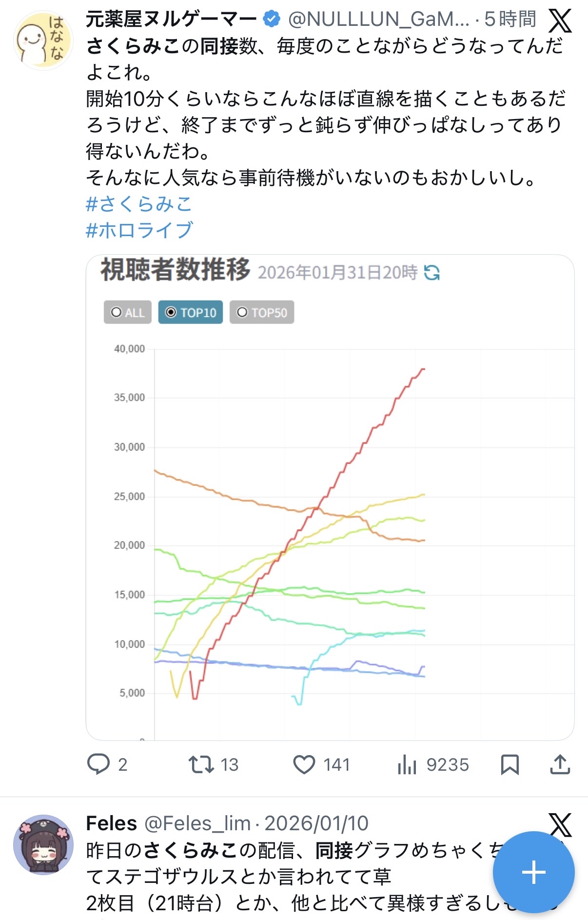Screen dimensions: 588x920
Task: Retweet the post with 13 reposts
Action: [x=201, y=764]
